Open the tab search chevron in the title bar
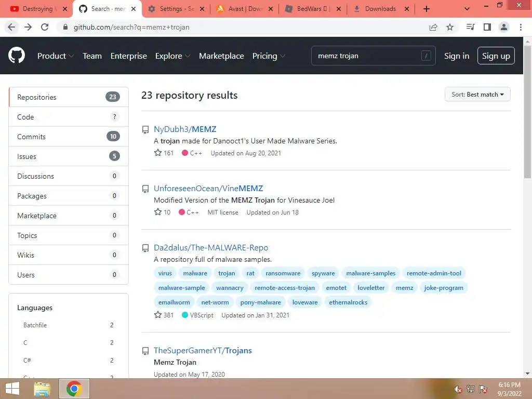 467,9
